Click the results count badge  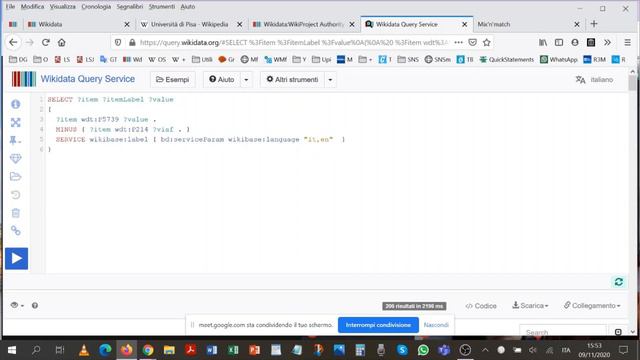(414, 306)
